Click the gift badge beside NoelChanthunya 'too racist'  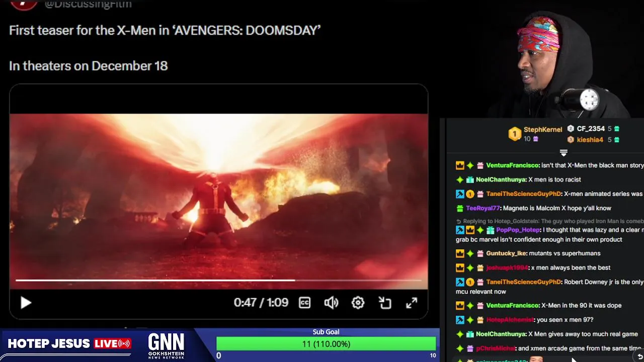[470, 179]
